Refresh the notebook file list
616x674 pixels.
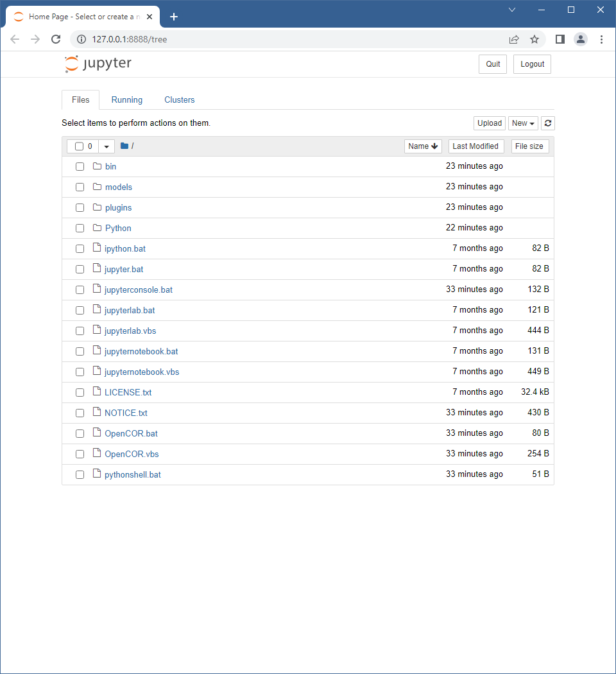click(548, 123)
